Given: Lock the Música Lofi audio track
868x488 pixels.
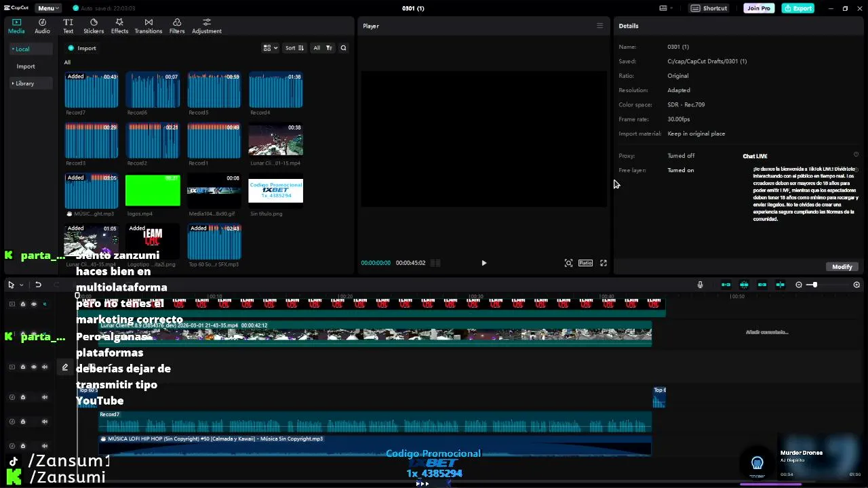Looking at the screenshot, I should pos(22,446).
